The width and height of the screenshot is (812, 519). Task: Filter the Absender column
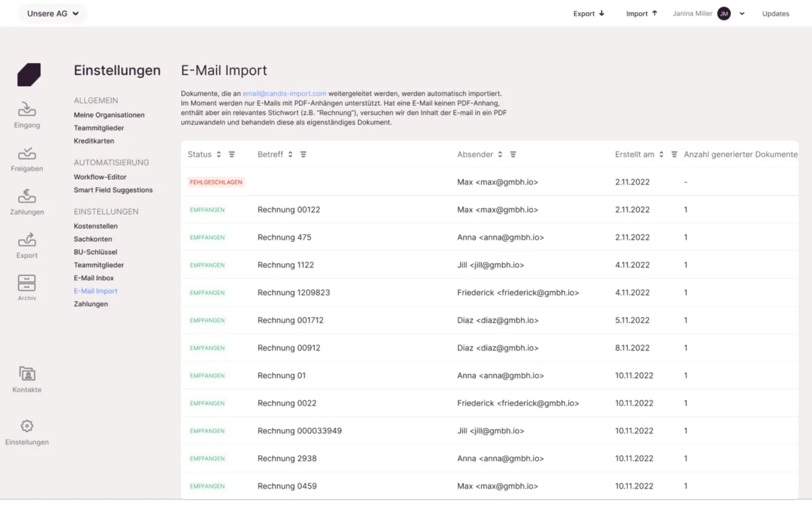point(513,154)
